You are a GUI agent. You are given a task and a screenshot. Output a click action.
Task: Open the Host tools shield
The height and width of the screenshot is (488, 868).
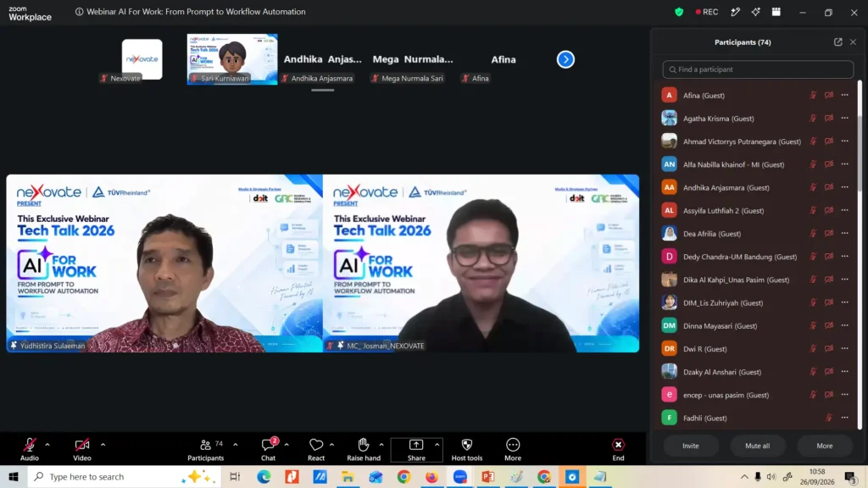(x=467, y=449)
